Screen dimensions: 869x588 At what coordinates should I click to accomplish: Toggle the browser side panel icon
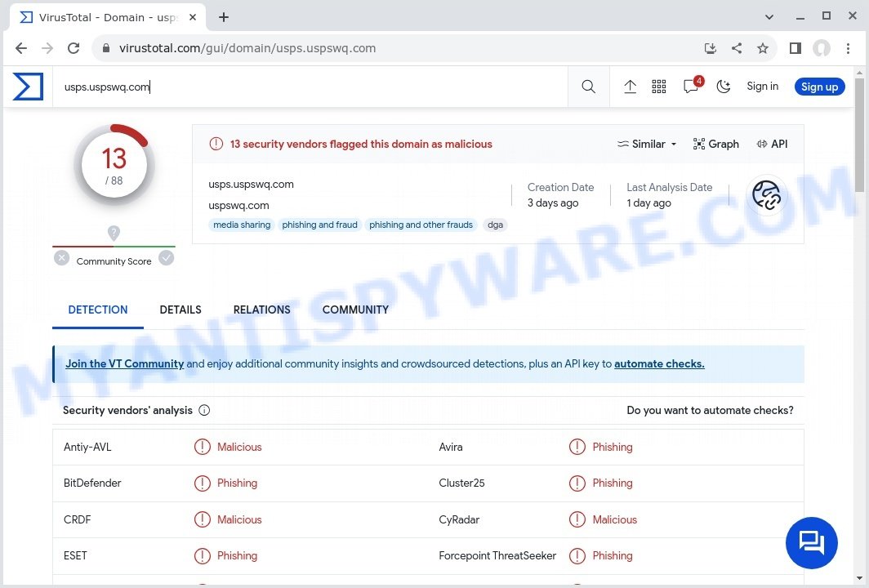click(795, 48)
